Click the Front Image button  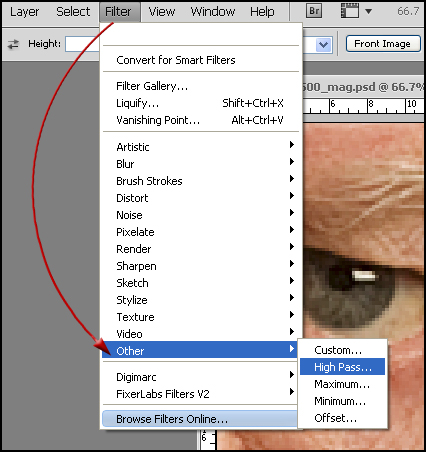[x=383, y=44]
